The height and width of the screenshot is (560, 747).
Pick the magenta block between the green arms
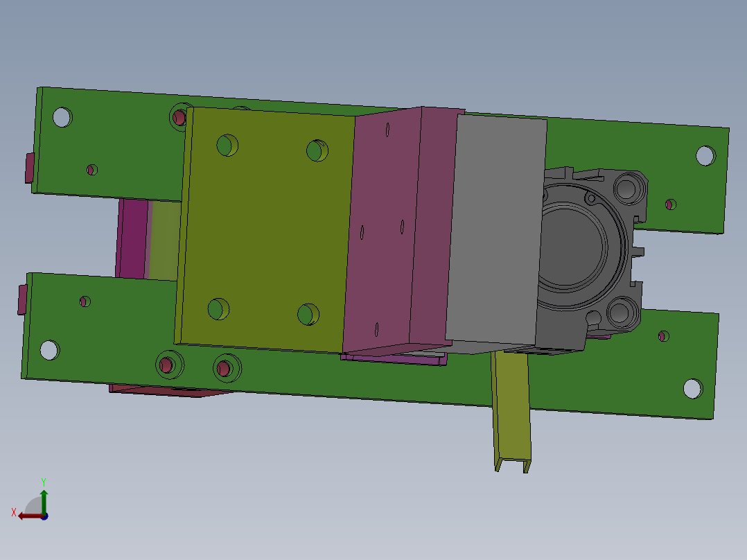132,238
